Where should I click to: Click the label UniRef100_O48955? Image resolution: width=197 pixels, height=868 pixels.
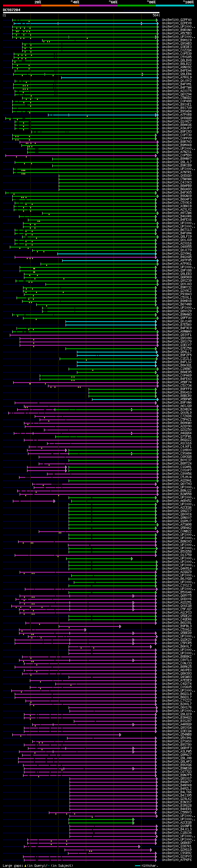[176, 247]
